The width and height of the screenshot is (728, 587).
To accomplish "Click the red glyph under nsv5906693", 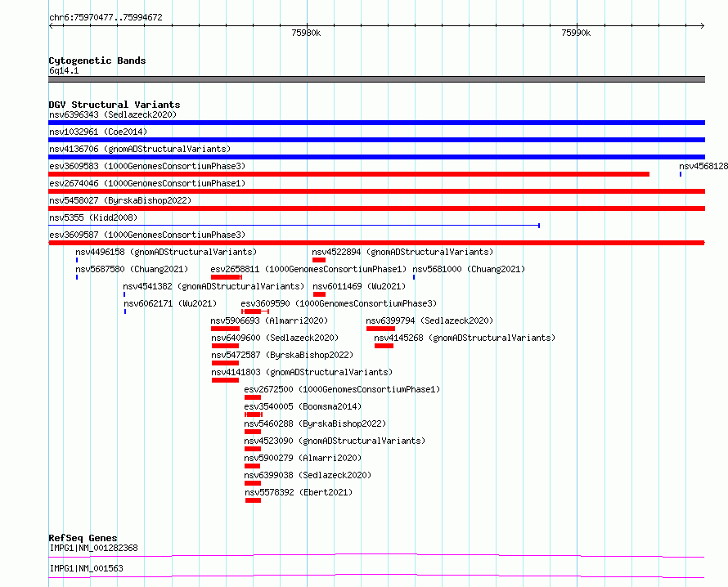I will (225, 329).
